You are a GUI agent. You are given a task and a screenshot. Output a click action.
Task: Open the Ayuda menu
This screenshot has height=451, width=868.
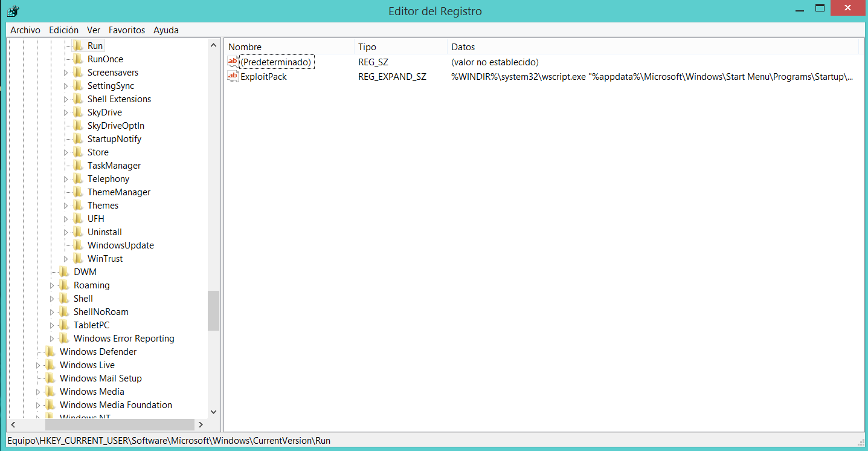[166, 30]
